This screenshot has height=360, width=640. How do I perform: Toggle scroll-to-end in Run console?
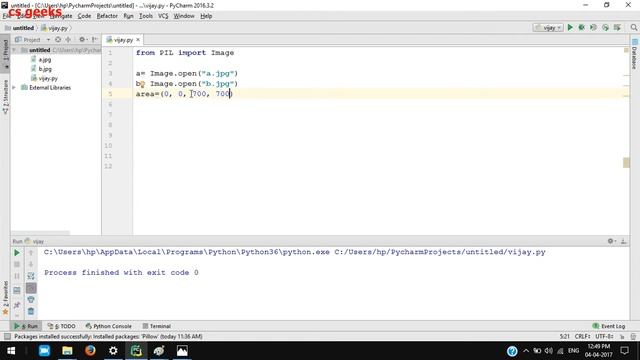click(x=31, y=288)
